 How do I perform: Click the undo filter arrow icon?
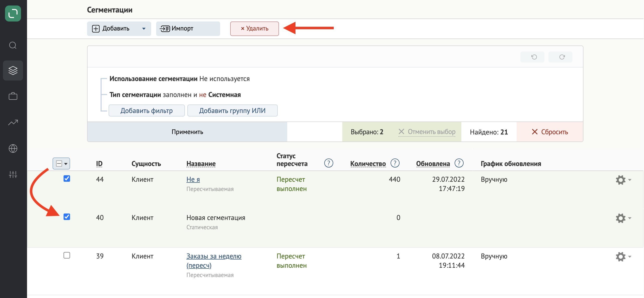click(532, 57)
